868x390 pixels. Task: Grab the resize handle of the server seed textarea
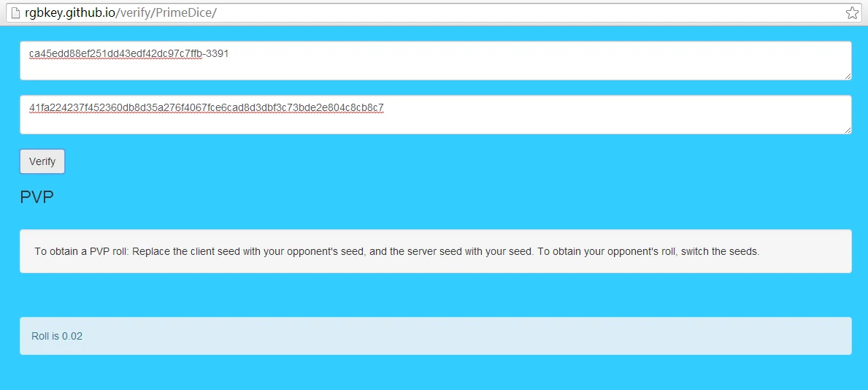[x=848, y=130]
